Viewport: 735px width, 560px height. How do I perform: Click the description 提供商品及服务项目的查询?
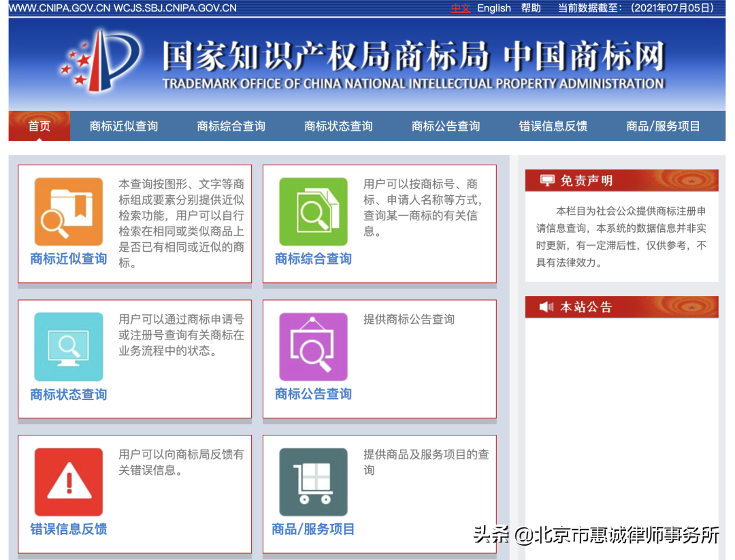click(x=426, y=462)
